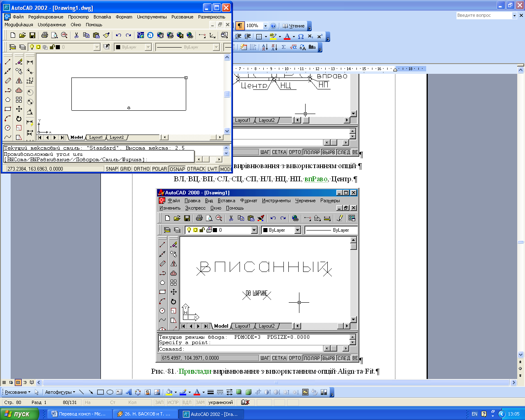Image resolution: width=525 pixels, height=420 pixels.
Task: Select the Array tool in AutoCAD modify toolbar
Action: 19,100
